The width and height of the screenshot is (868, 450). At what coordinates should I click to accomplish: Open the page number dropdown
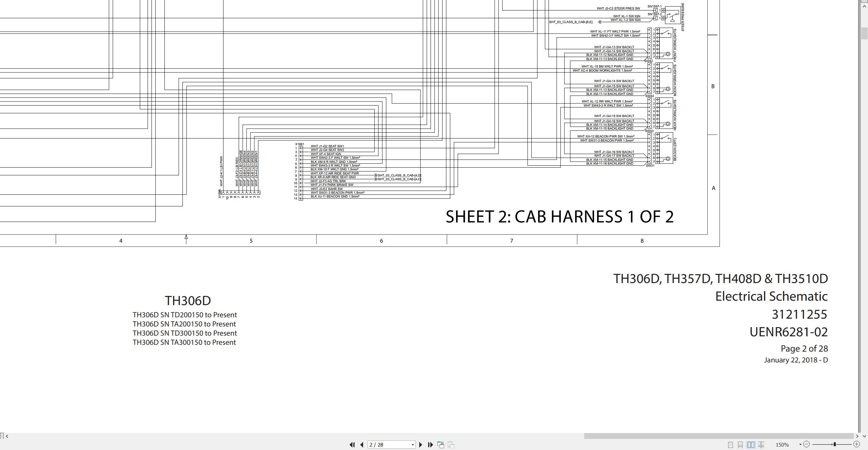(x=413, y=445)
